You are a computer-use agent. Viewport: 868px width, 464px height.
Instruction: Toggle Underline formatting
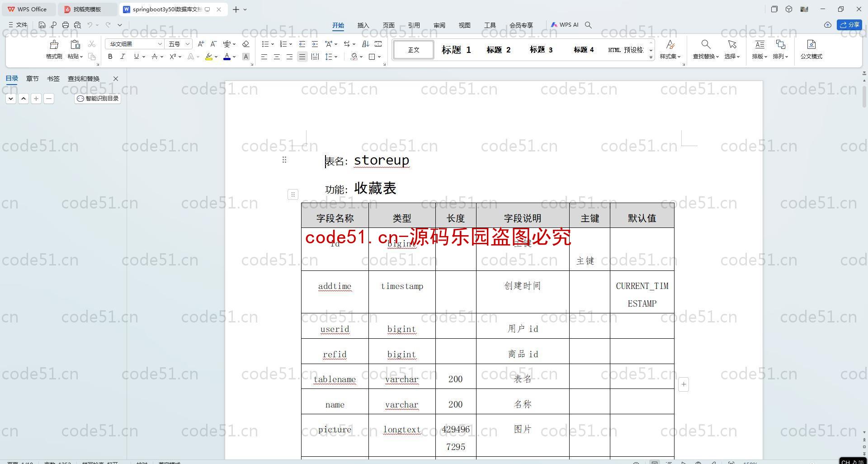click(136, 57)
